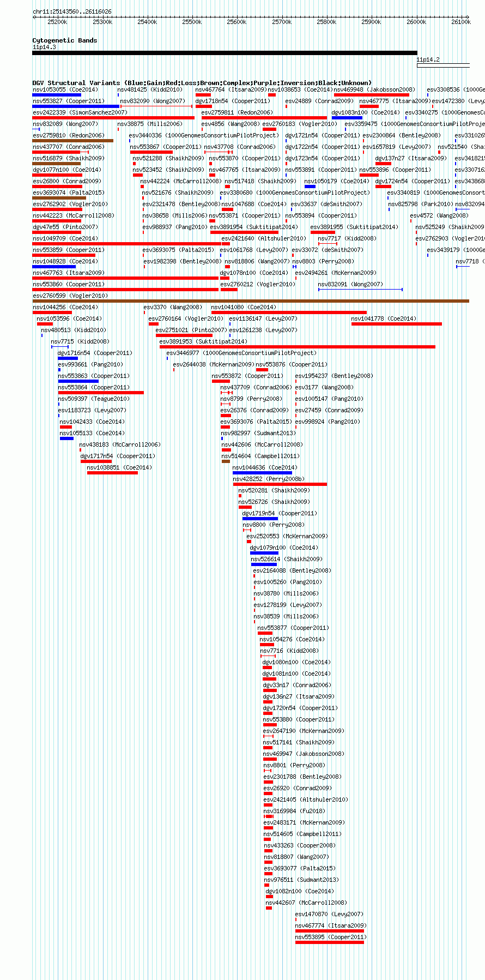Open variant nsv832091 (Wong2007)

[350, 284]
